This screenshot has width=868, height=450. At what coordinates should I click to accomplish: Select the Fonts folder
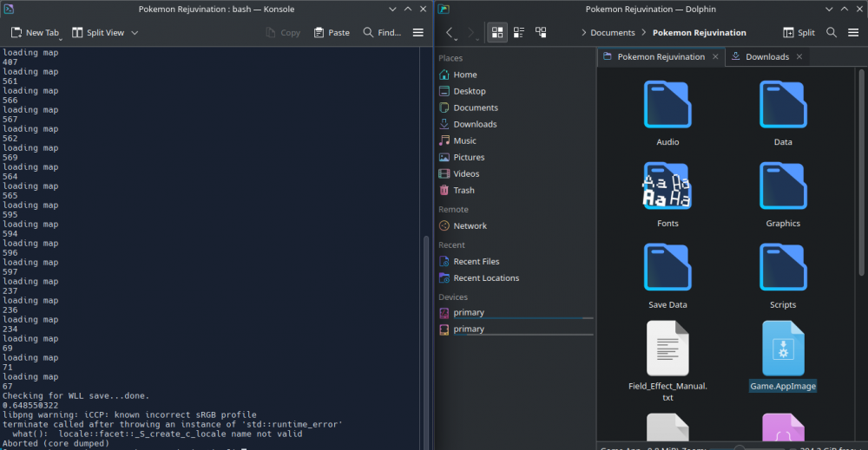(x=667, y=194)
